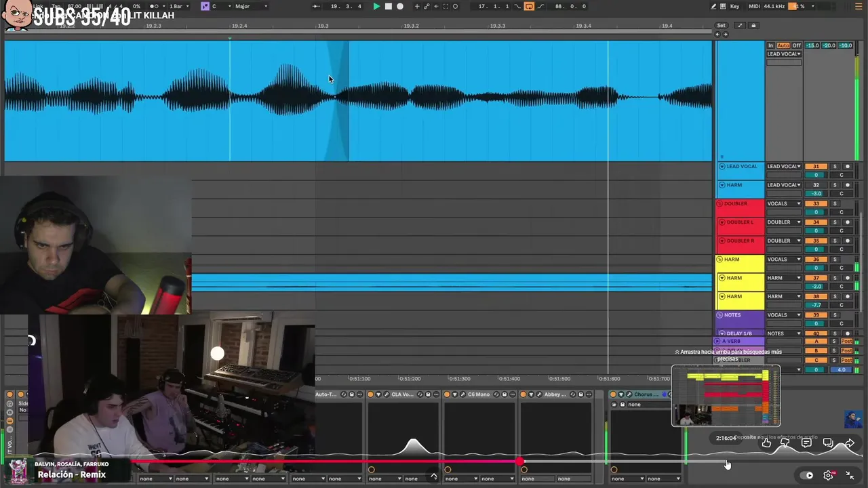Click the YouTube share arrow icon
This screenshot has height=488, width=868.
click(849, 443)
